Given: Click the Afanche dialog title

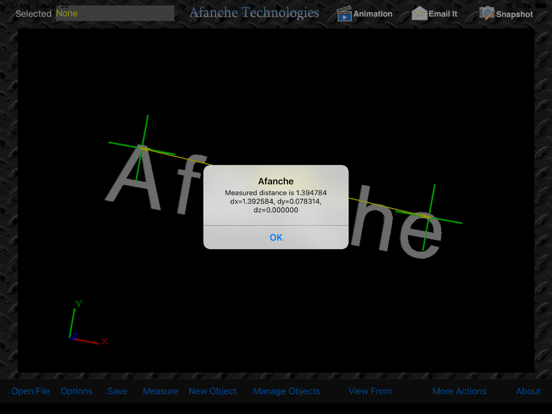Looking at the screenshot, I should point(276,181).
